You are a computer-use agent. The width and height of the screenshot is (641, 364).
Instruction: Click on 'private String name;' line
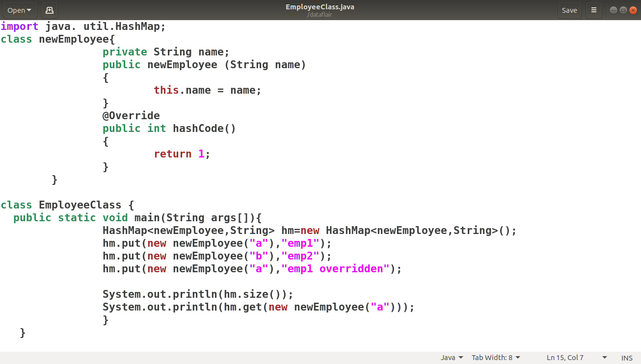coord(166,52)
